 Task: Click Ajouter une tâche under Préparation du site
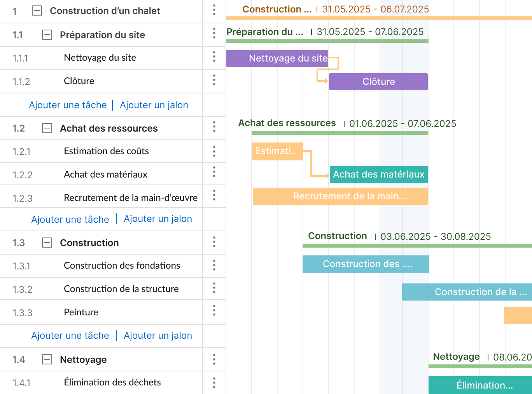(68, 105)
